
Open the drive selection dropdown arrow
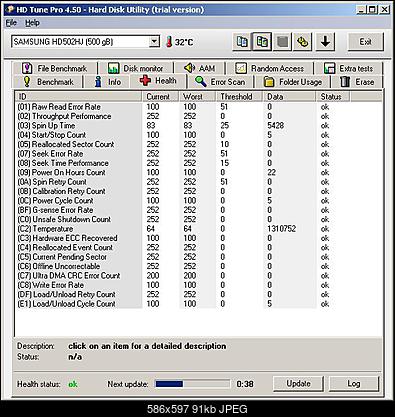pos(154,42)
